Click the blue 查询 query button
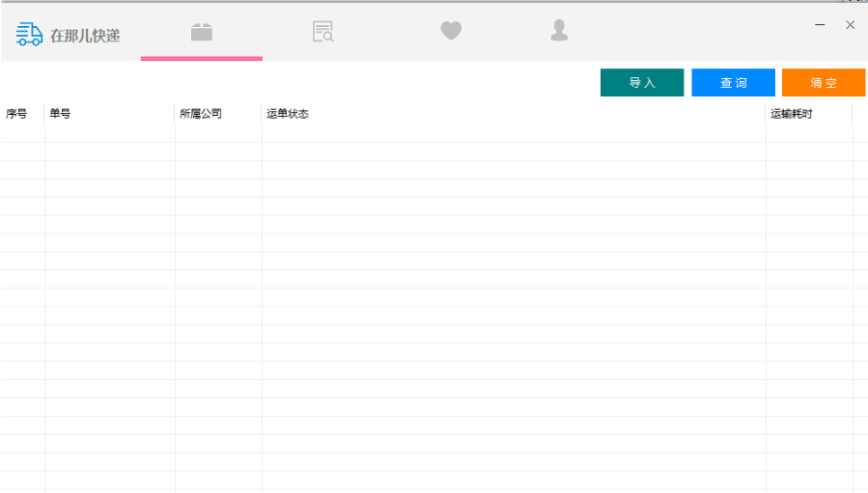Screen dimensions: 868x493 point(733,82)
